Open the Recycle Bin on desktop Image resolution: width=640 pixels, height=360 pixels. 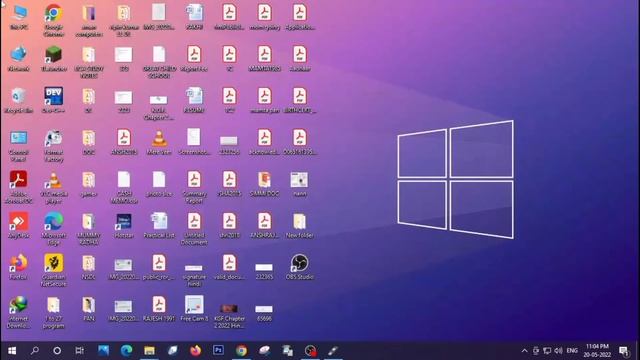click(19, 101)
